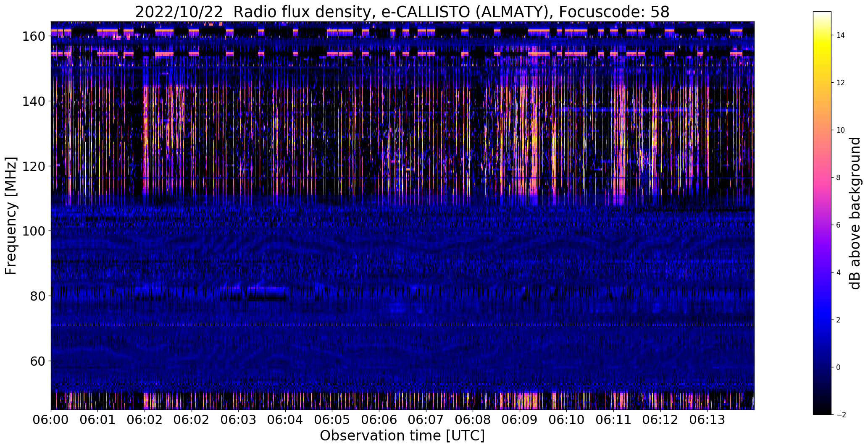This screenshot has height=448, width=868.
Task: Select the 100 frequency tick label
Action: click(33, 231)
